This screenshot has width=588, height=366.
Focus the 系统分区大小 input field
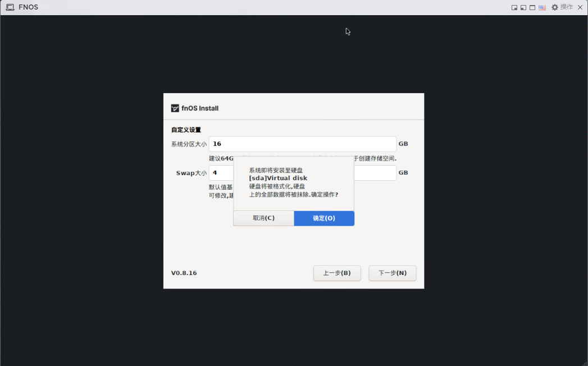tap(302, 144)
